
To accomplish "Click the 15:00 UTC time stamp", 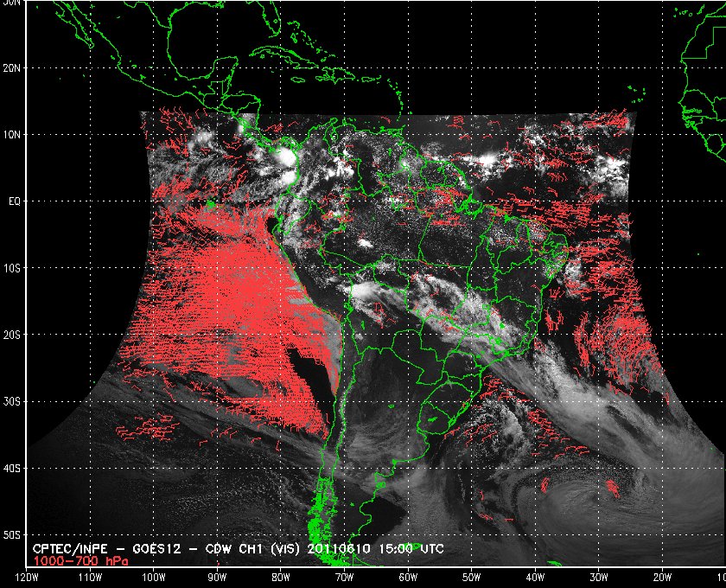I will point(411,550).
